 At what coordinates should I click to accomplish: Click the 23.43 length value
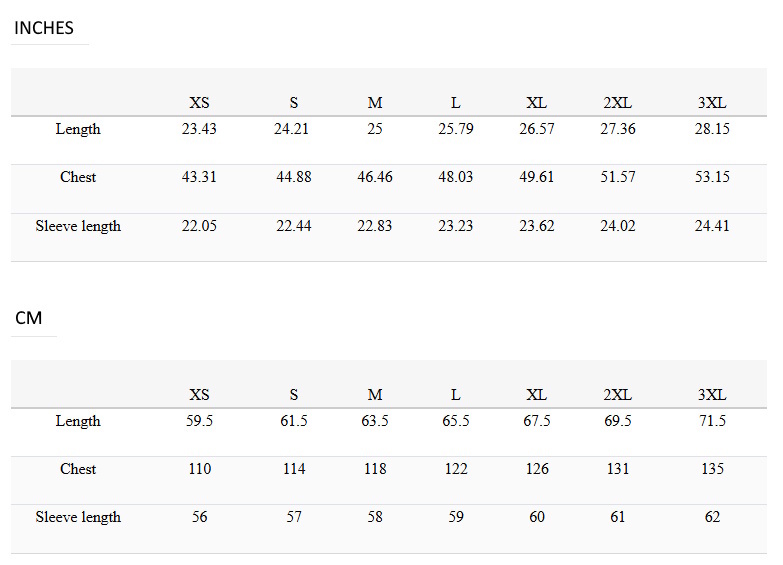[199, 129]
